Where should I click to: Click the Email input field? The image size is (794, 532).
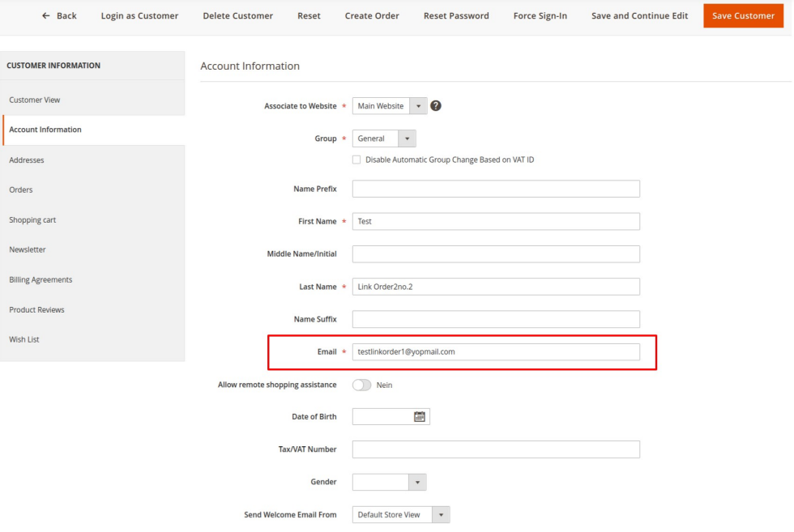tap(496, 352)
